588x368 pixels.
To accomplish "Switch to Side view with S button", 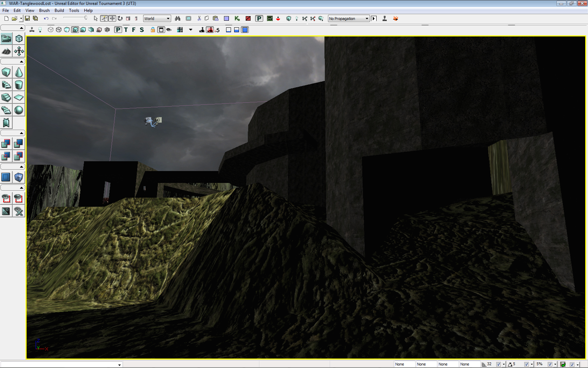I will tap(142, 30).
